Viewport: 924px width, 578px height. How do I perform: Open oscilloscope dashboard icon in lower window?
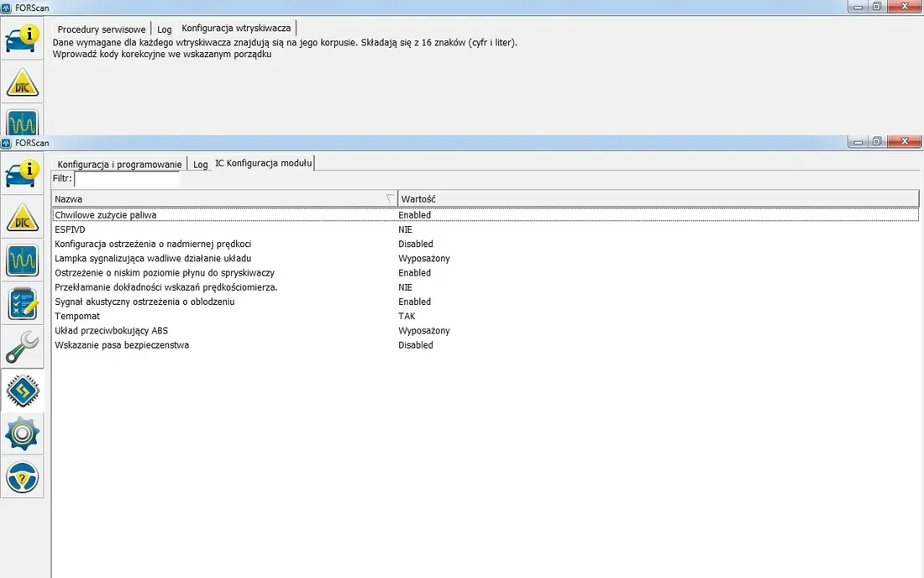click(x=23, y=260)
